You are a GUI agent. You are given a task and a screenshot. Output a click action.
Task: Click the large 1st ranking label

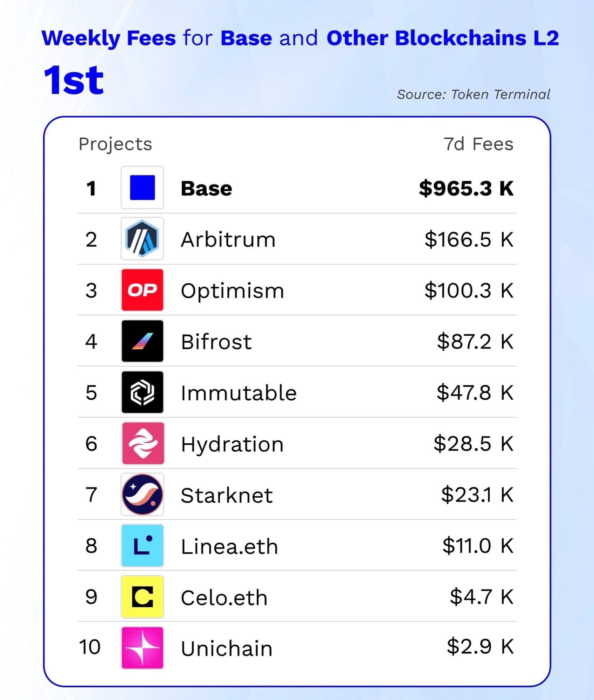coord(74,80)
